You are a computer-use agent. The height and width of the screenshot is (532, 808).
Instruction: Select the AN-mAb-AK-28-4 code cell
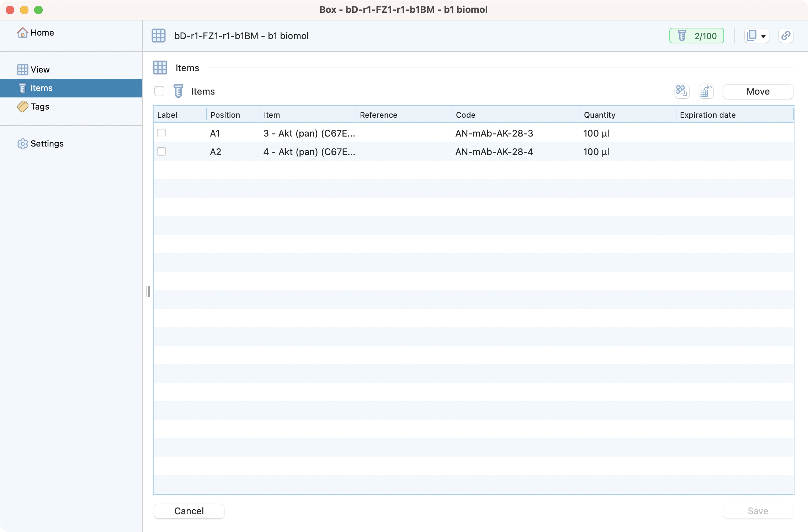point(494,152)
